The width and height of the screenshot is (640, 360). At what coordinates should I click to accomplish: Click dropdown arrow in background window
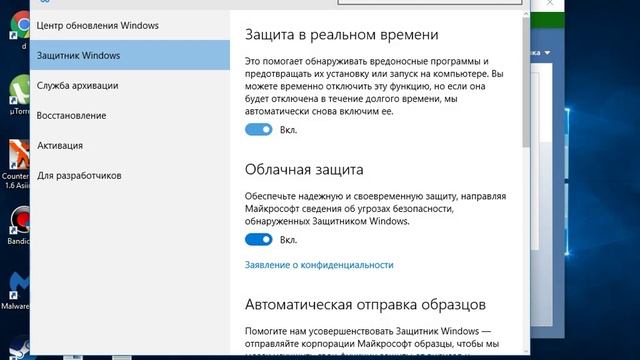point(547,53)
